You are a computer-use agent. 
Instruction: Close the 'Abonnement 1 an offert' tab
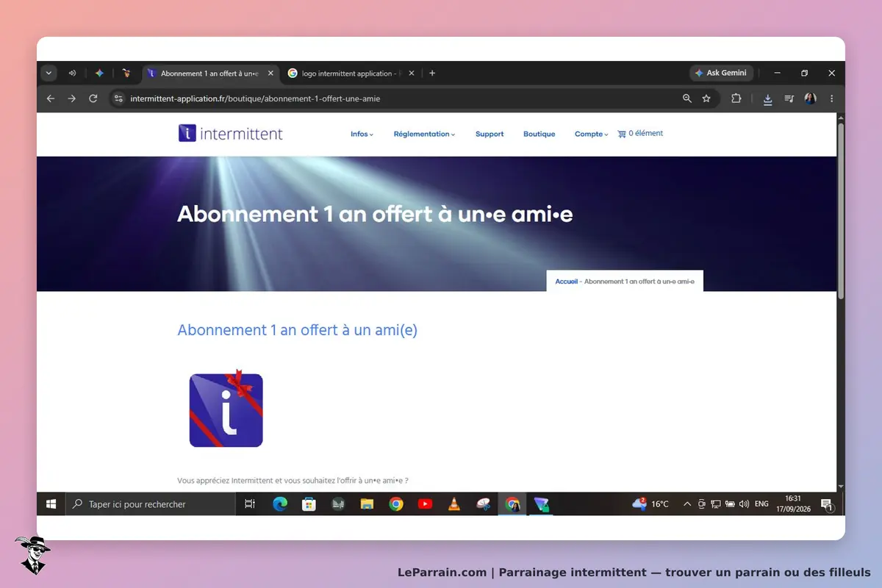[270, 73]
